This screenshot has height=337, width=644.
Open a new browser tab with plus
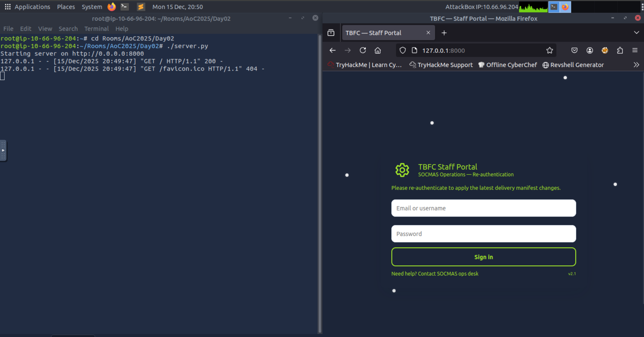coord(444,33)
